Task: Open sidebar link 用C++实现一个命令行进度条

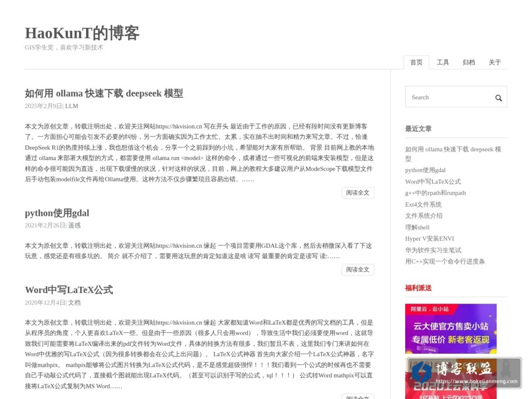Action: pos(445,262)
